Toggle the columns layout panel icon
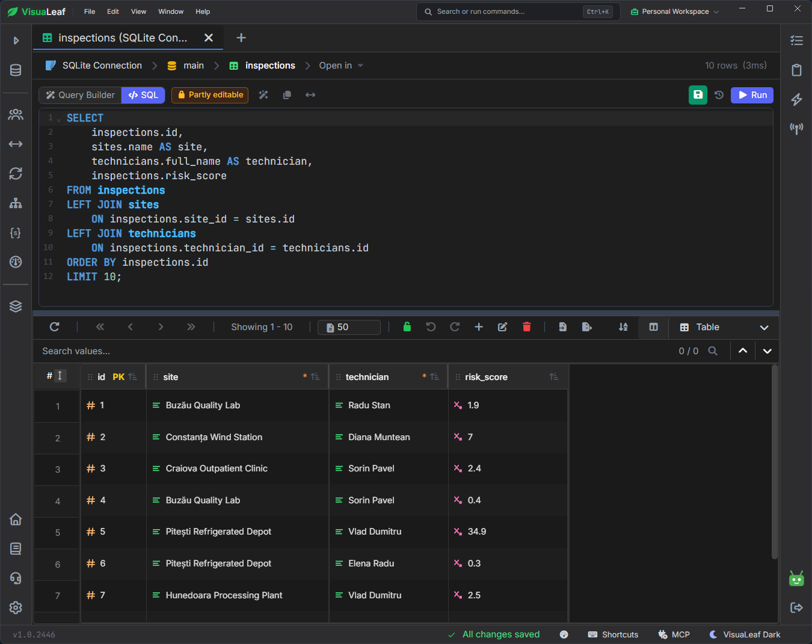This screenshot has width=812, height=644. click(653, 327)
